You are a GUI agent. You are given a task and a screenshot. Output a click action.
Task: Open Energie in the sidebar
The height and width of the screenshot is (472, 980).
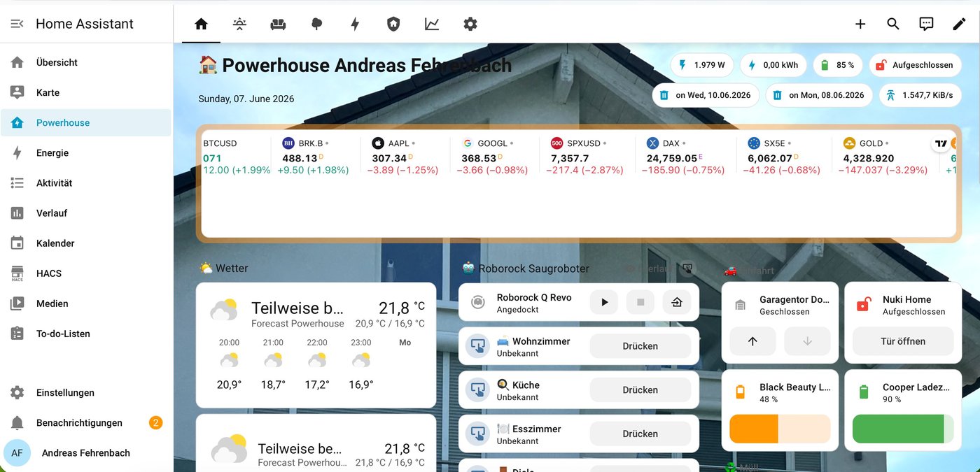(x=85, y=152)
